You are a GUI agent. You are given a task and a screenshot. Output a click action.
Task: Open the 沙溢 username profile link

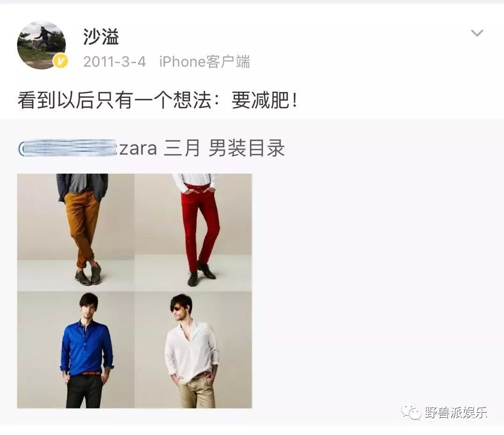pyautogui.click(x=101, y=36)
